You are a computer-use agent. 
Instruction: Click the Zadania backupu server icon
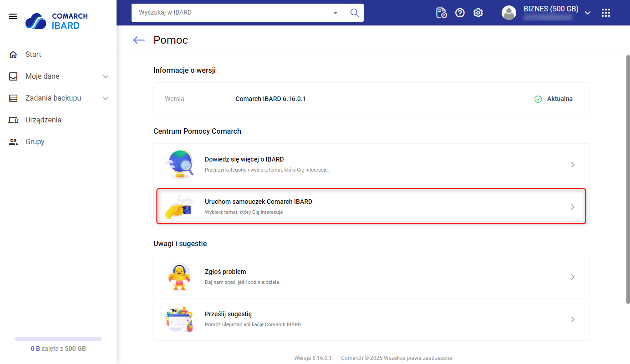tap(13, 98)
